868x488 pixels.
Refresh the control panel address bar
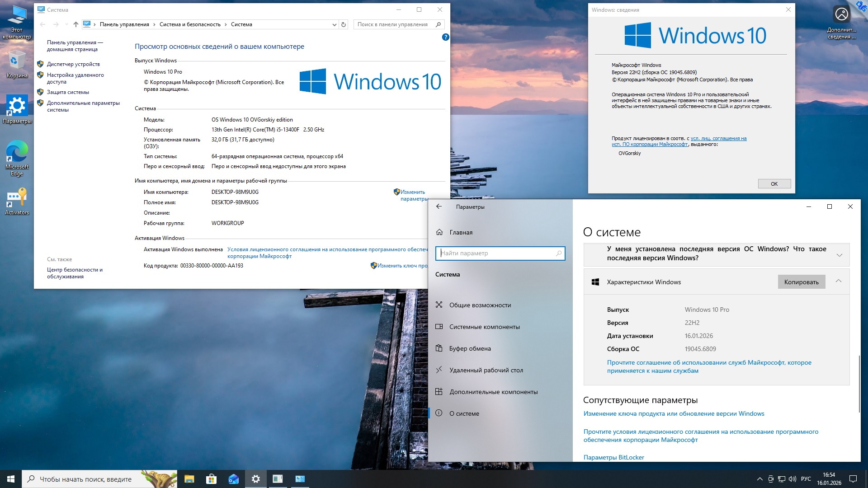tap(344, 24)
